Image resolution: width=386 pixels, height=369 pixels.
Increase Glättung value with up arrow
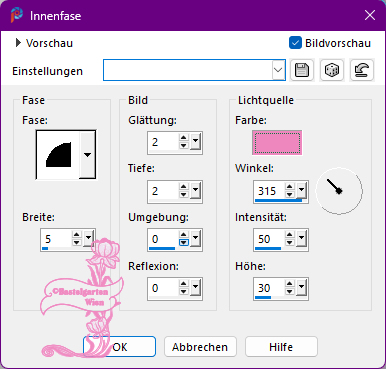[184, 138]
